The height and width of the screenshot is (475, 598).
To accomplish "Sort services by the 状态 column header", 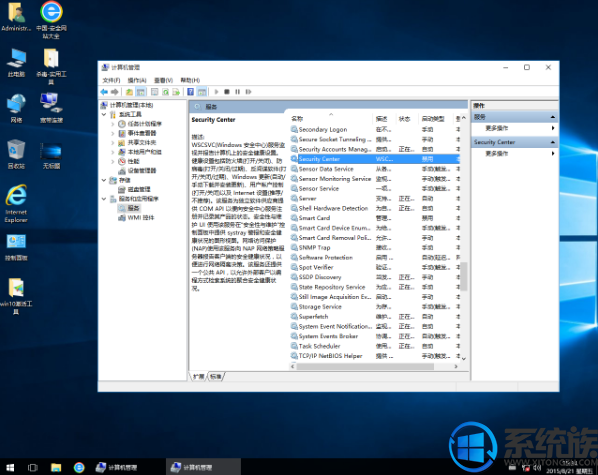I will pos(407,119).
